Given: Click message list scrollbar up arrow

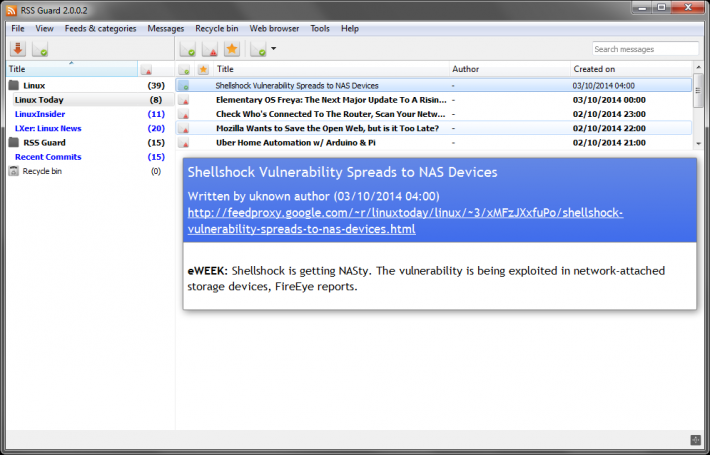Looking at the screenshot, I should [698, 67].
